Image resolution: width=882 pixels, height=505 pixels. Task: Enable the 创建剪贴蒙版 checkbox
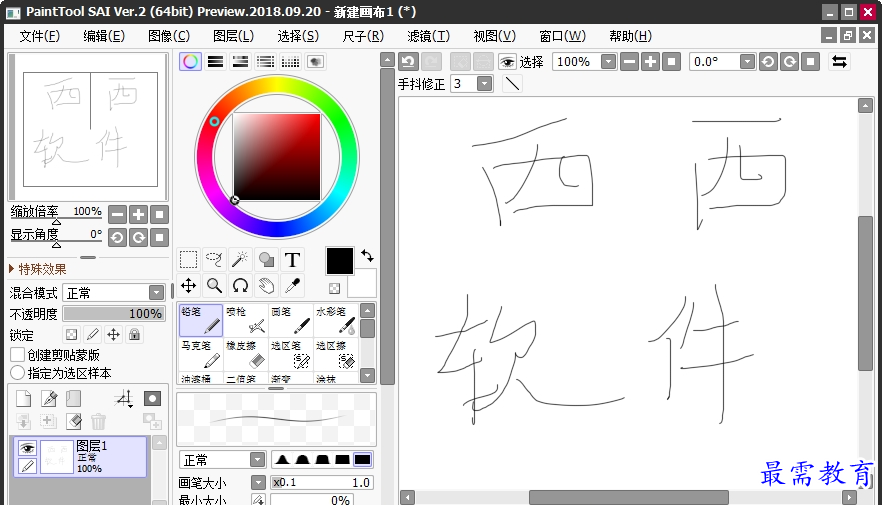pyautogui.click(x=17, y=355)
